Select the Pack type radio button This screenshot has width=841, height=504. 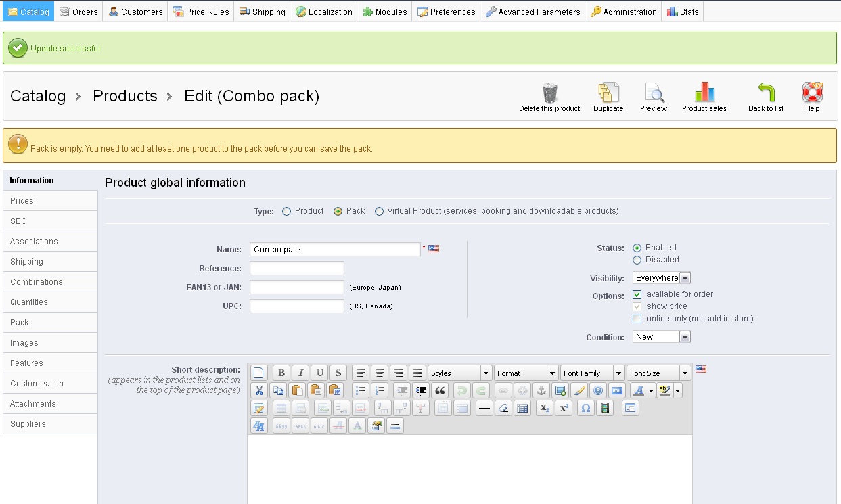[338, 211]
